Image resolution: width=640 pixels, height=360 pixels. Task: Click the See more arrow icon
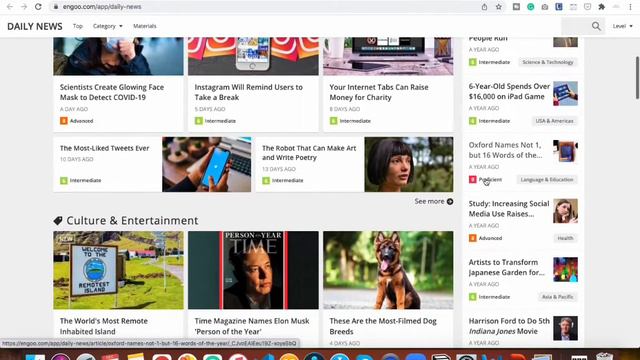450,201
